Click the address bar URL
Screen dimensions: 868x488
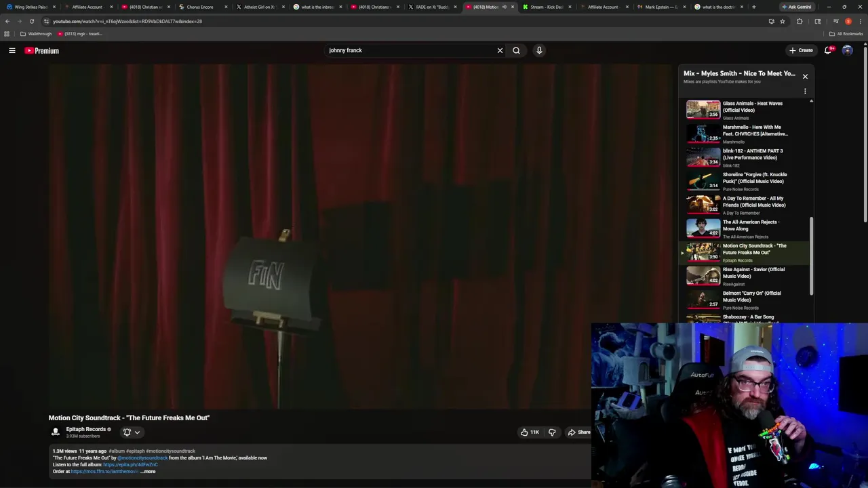click(x=127, y=21)
